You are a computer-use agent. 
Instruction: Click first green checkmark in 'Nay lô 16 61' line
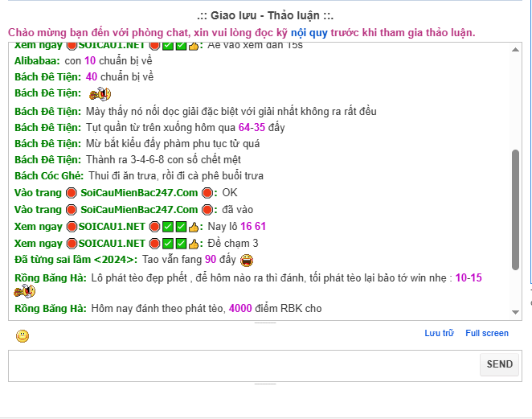coord(168,227)
